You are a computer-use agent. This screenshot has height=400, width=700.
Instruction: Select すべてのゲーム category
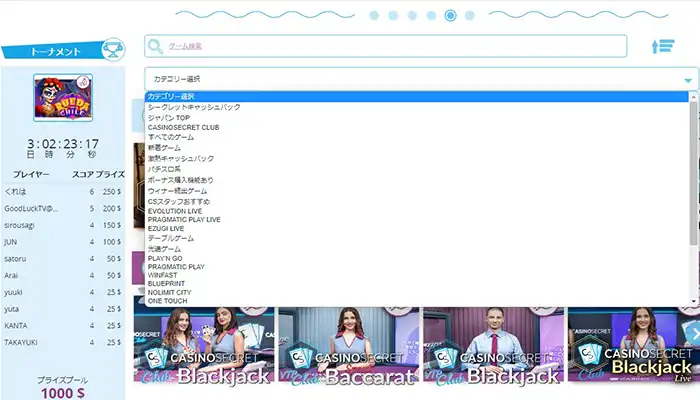point(171,137)
